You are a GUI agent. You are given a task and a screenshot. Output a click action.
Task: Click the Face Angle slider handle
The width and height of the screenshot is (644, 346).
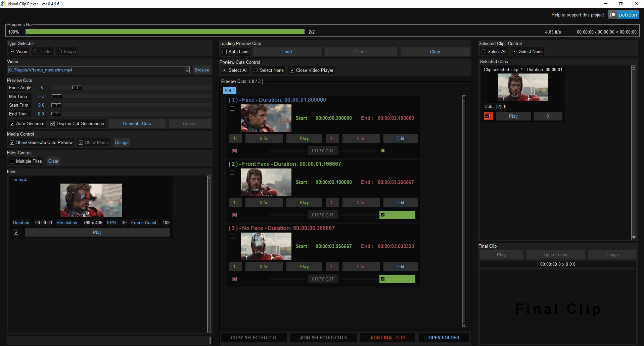(x=77, y=88)
